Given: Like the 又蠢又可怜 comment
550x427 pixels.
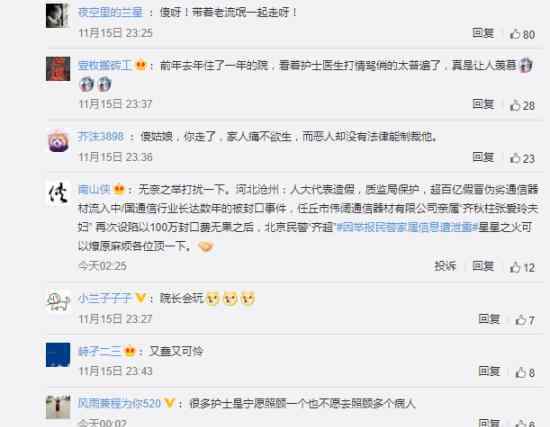Looking at the screenshot, I should pyautogui.click(x=520, y=372).
